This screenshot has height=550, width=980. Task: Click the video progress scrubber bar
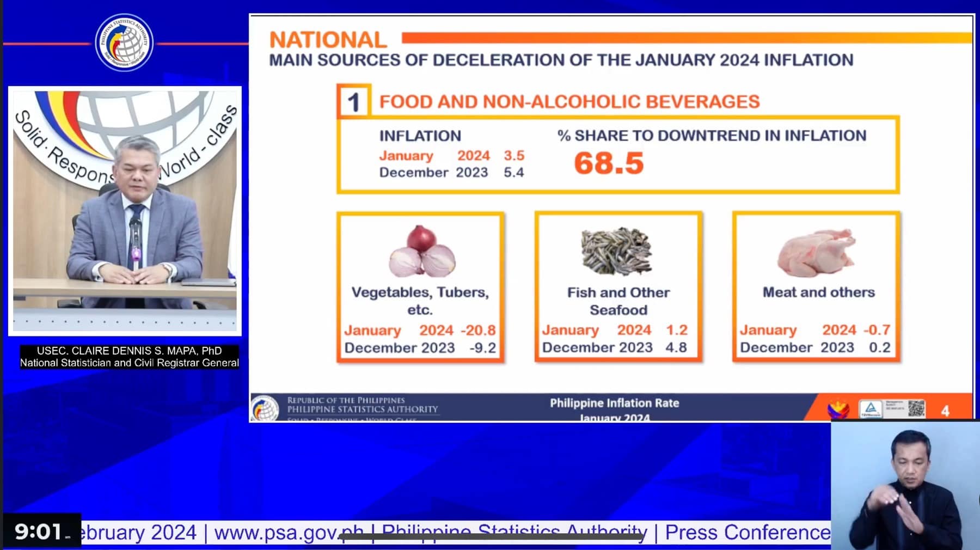click(x=491, y=537)
